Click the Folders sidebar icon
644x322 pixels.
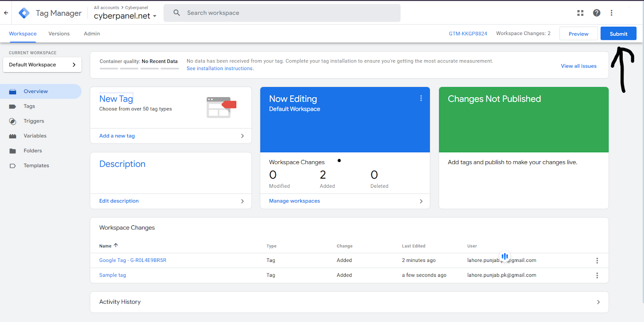coord(12,151)
